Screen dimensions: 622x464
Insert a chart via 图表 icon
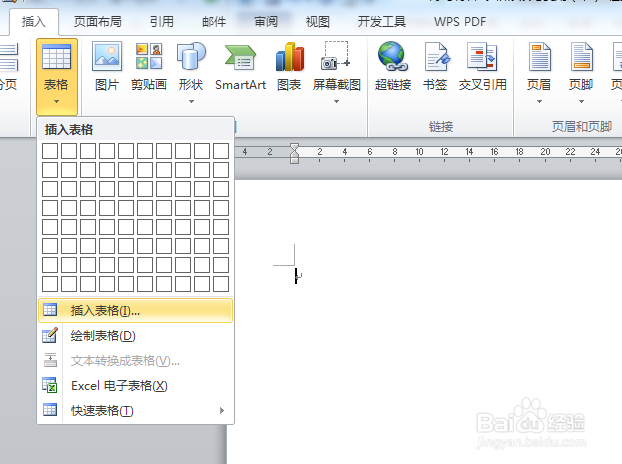290,57
